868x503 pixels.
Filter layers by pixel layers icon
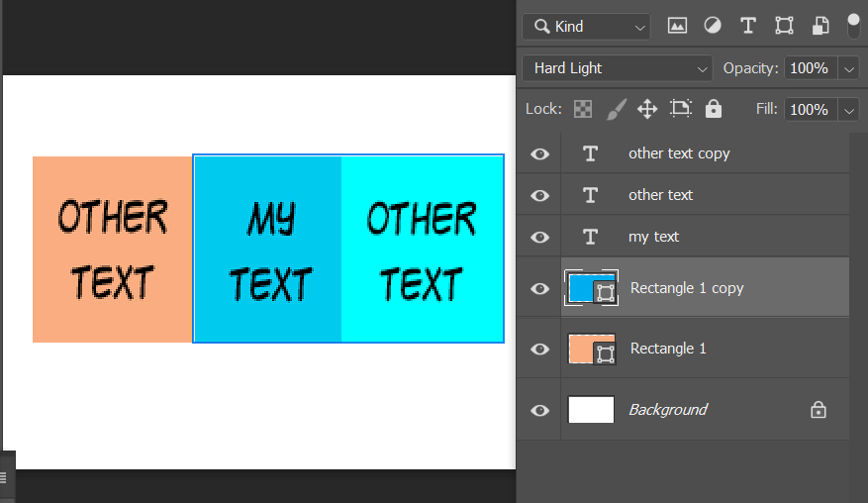click(x=677, y=26)
